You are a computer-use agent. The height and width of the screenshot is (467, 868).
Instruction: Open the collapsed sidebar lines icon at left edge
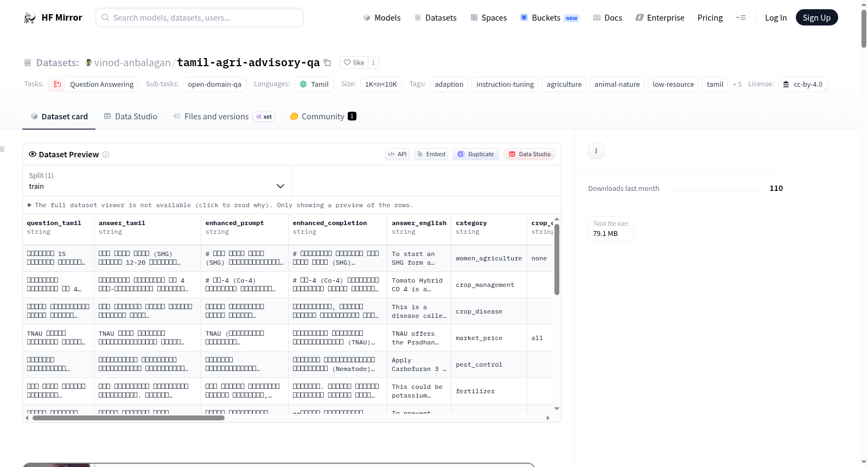[2, 149]
